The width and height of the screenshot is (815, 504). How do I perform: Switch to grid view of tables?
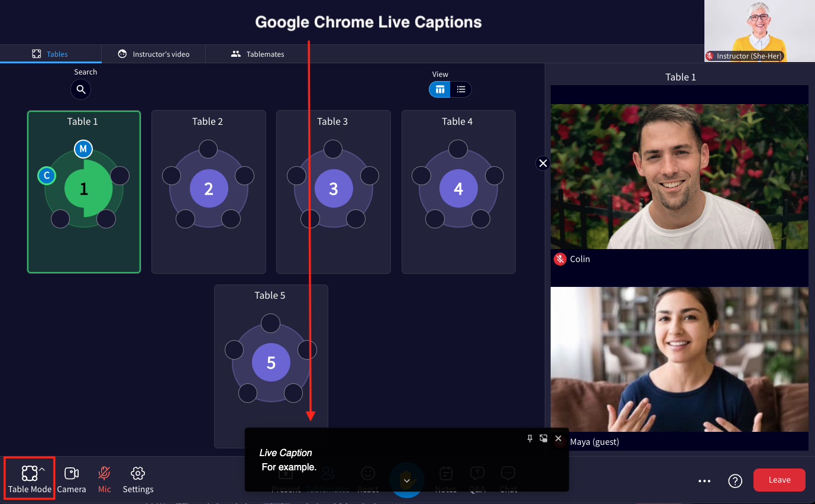tap(439, 89)
